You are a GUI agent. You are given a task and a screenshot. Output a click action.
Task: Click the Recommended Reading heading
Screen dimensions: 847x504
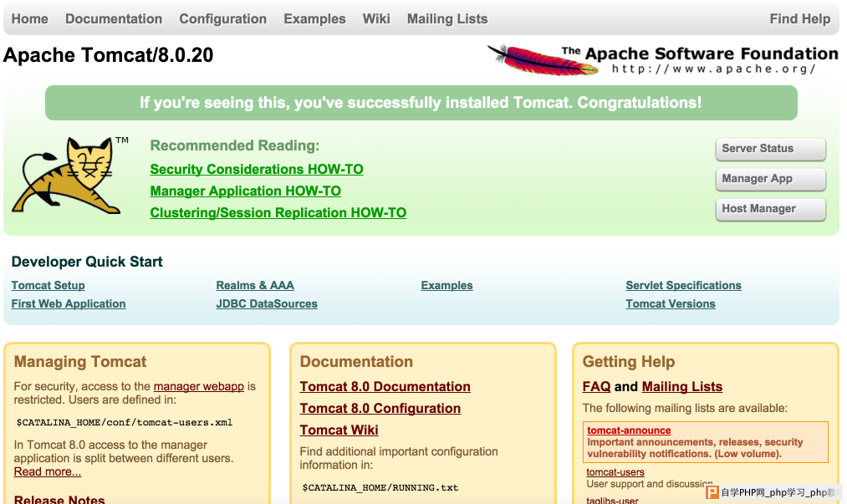(234, 146)
